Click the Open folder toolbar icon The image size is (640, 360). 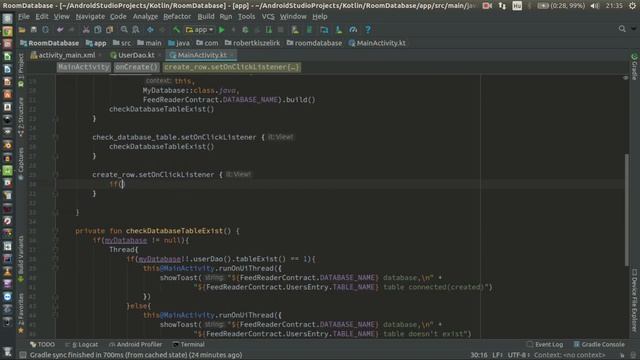[22, 30]
